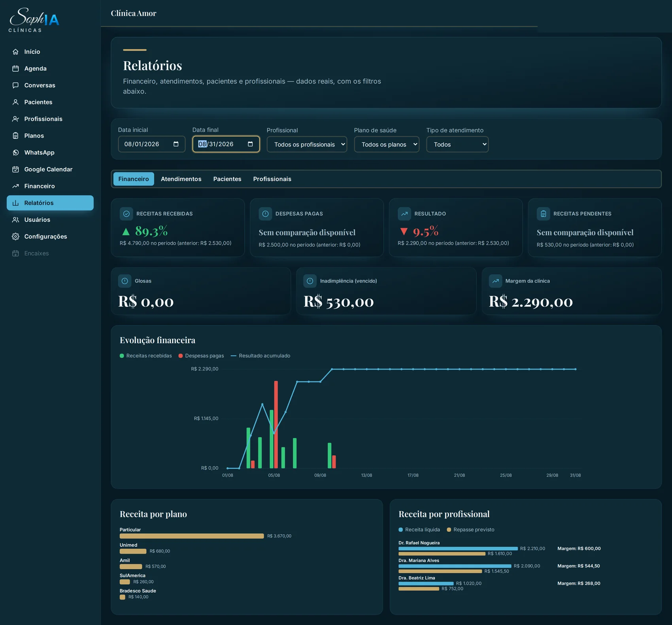Click the Margem da clínica trend icon
672x625 pixels.
[x=495, y=281]
